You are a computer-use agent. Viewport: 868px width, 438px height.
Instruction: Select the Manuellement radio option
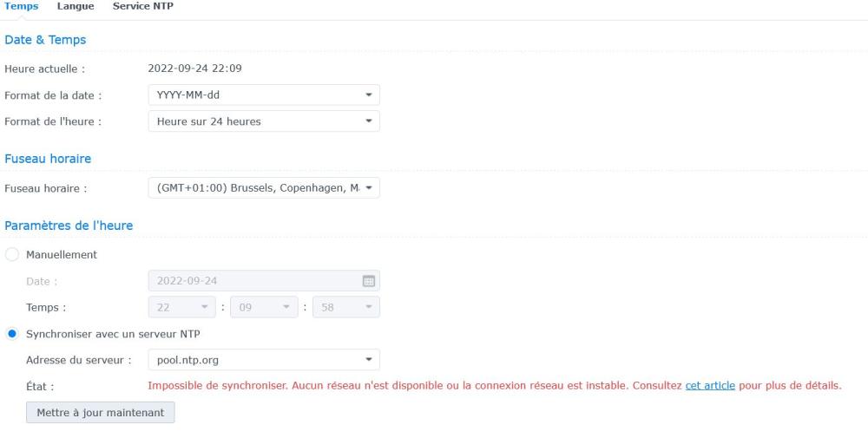click(x=11, y=255)
